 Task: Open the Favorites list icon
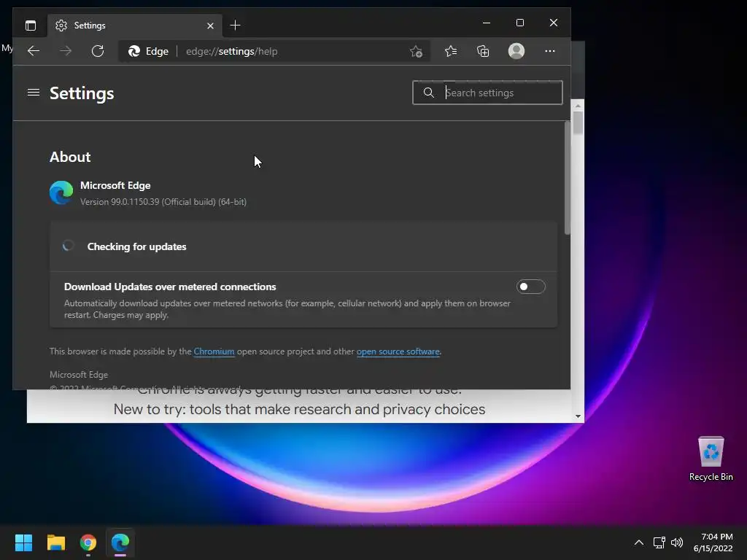(x=451, y=51)
